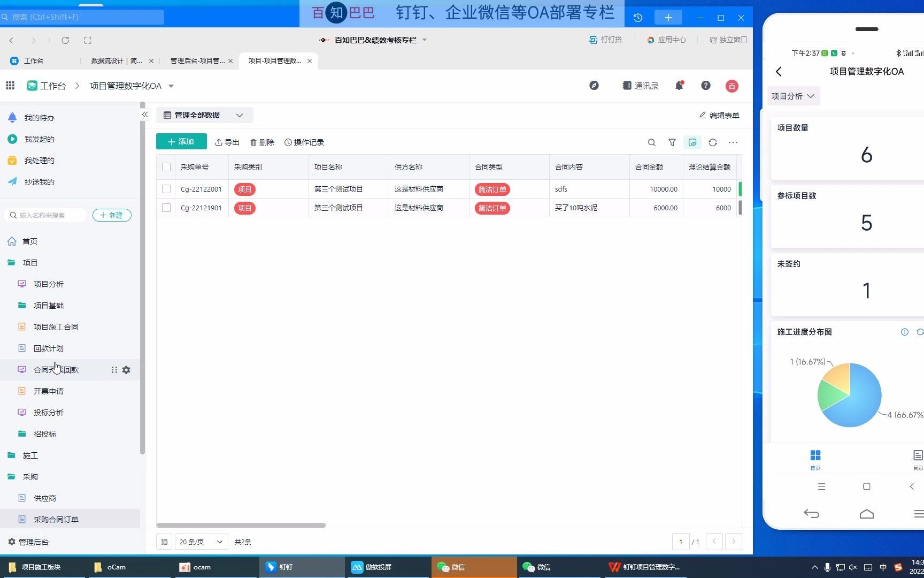The width and height of the screenshot is (924, 578).
Task: Tap 首页 icon in phone bottom bar
Action: (815, 460)
